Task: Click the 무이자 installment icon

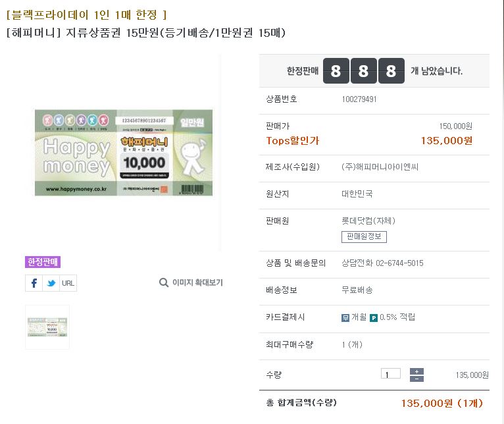Action: click(345, 317)
